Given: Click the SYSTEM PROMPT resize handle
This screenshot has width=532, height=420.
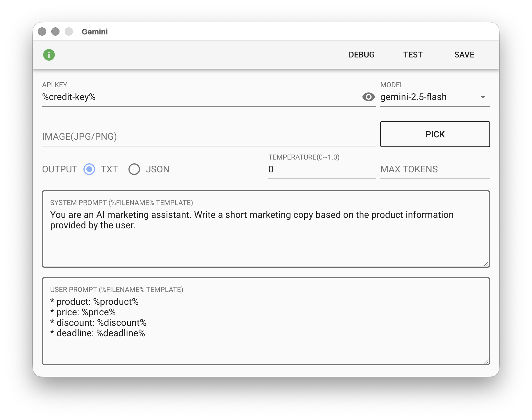Looking at the screenshot, I should click(486, 264).
